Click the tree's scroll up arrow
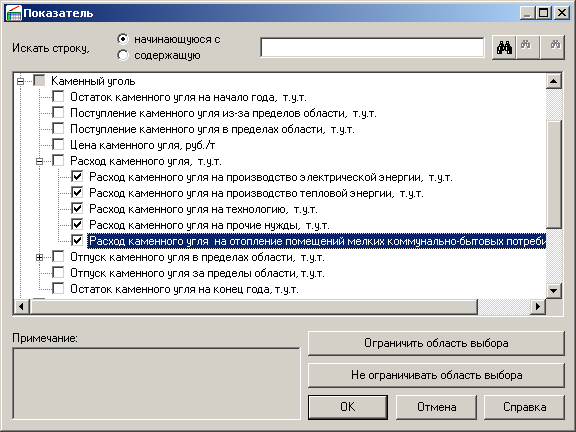 [x=554, y=81]
